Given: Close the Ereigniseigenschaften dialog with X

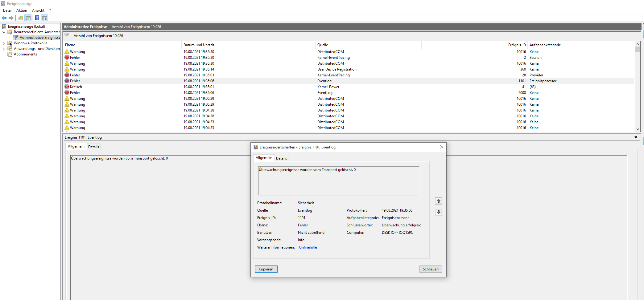Looking at the screenshot, I should point(441,147).
